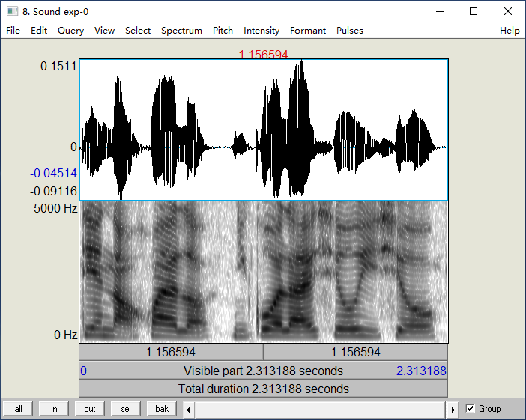Open the Intensity menu

pos(262,31)
